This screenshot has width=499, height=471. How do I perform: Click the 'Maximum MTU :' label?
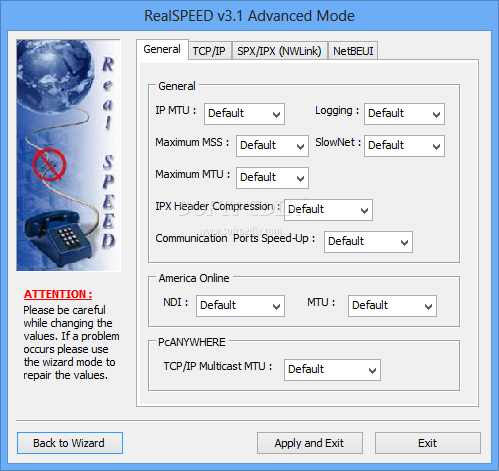coord(193,174)
